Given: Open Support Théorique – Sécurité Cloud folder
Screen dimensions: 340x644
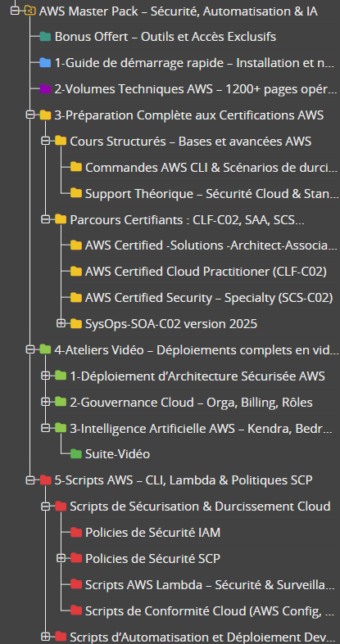Looking at the screenshot, I should pyautogui.click(x=212, y=193).
